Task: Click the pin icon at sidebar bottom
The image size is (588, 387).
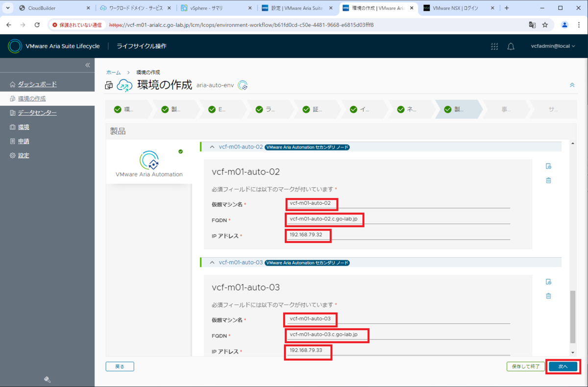Action: coord(48,379)
